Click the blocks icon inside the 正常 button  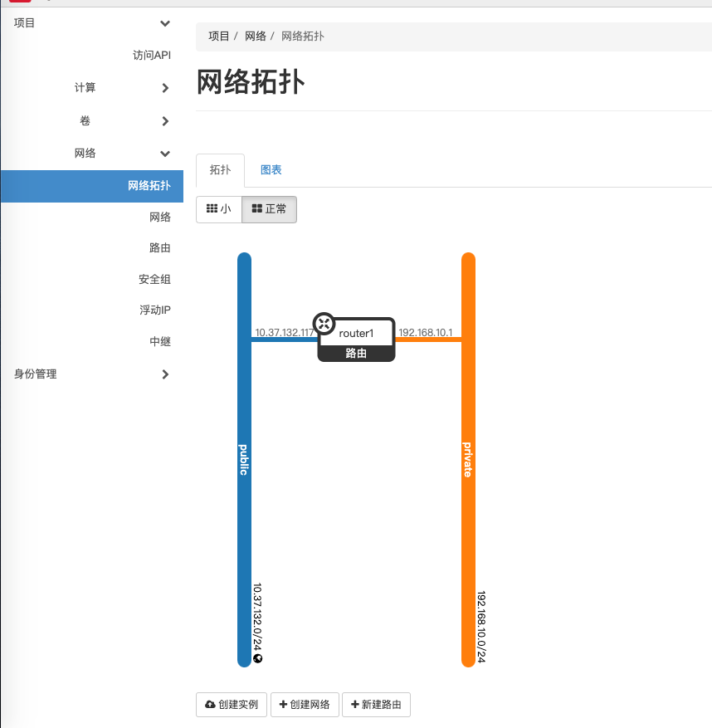pyautogui.click(x=257, y=209)
